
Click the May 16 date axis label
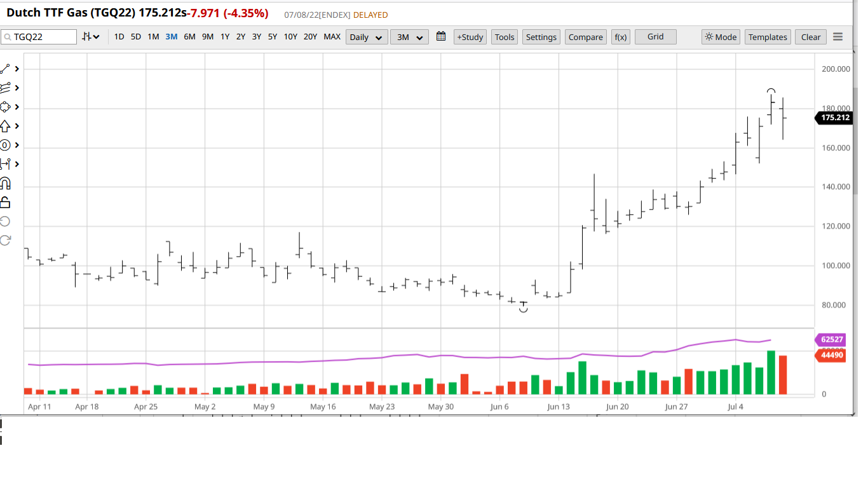pos(323,407)
